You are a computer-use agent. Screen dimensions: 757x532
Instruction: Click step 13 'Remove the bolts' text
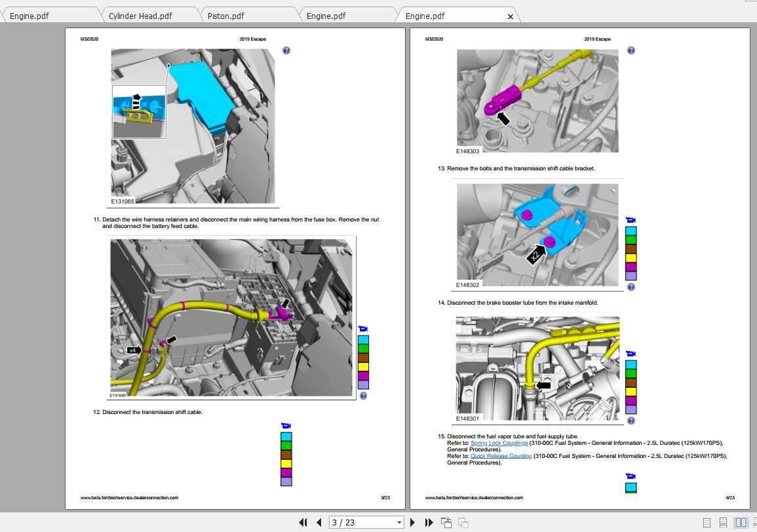[521, 168]
